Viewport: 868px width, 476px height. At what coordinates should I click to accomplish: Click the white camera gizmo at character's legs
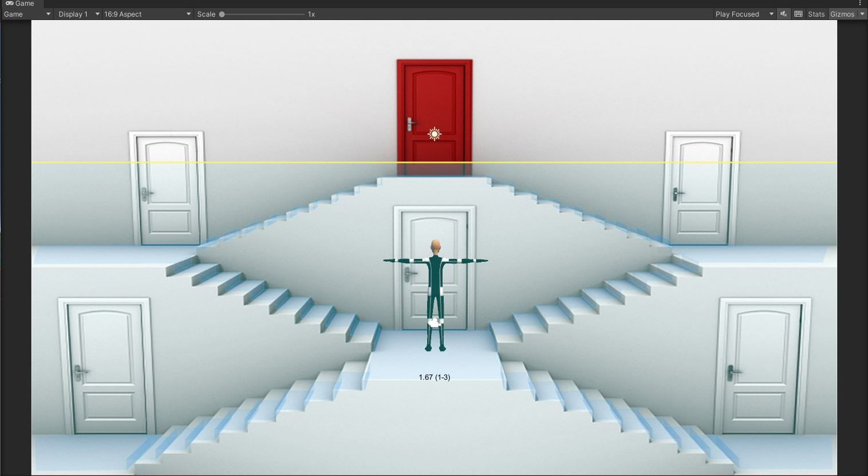434,322
